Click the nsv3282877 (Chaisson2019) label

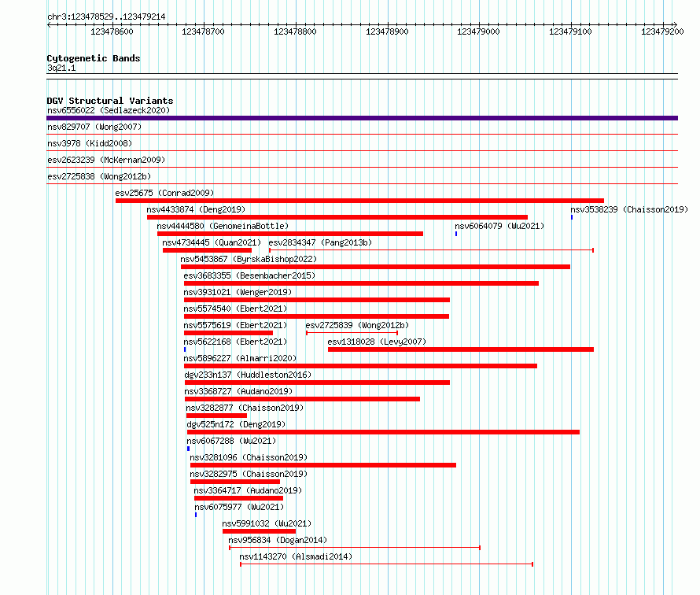[x=245, y=408]
